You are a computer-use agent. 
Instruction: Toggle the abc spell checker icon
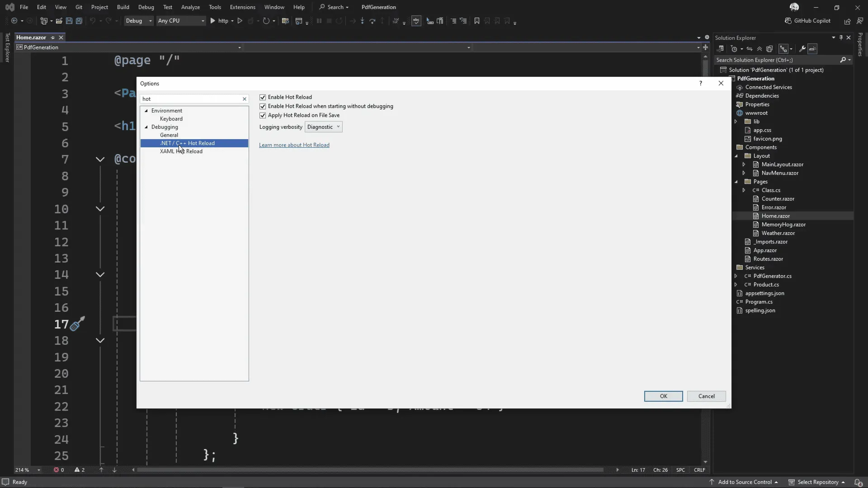pos(416,21)
